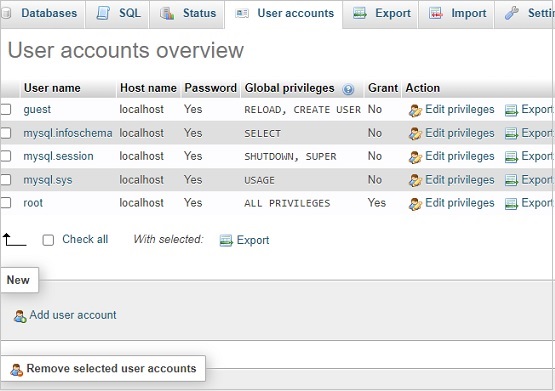Open the guest user name link

tap(37, 109)
